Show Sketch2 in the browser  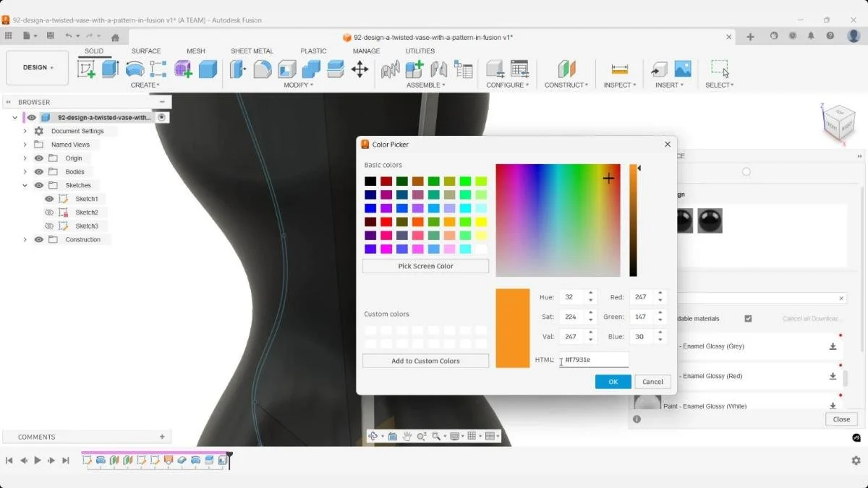(x=49, y=212)
